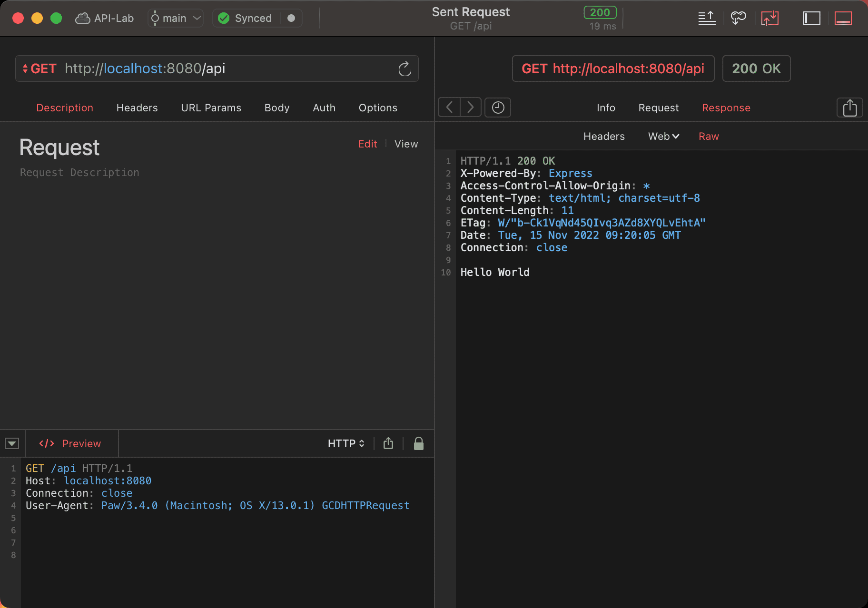
Task: Click the share icon beside HTTP dropdown
Action: (388, 443)
